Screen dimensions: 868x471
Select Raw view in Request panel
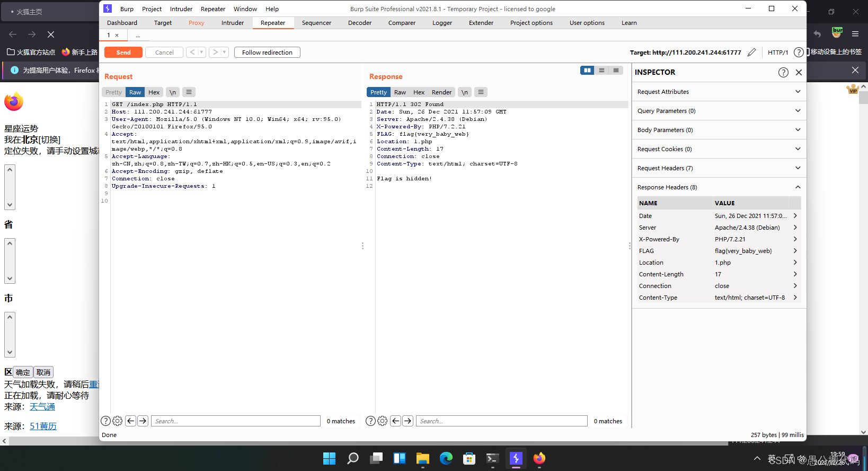tap(135, 92)
